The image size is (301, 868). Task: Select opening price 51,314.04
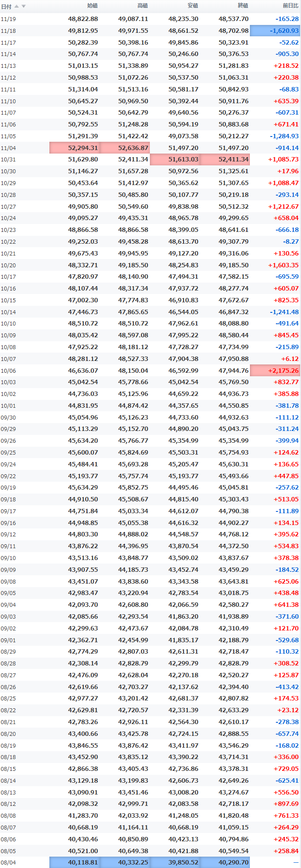(83, 89)
